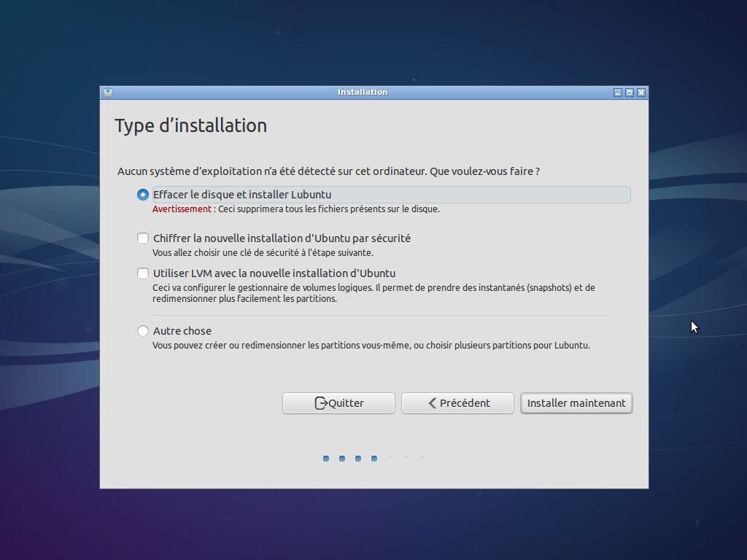The width and height of the screenshot is (747, 560).
Task: Click the first blue progress dot
Action: coord(326,459)
